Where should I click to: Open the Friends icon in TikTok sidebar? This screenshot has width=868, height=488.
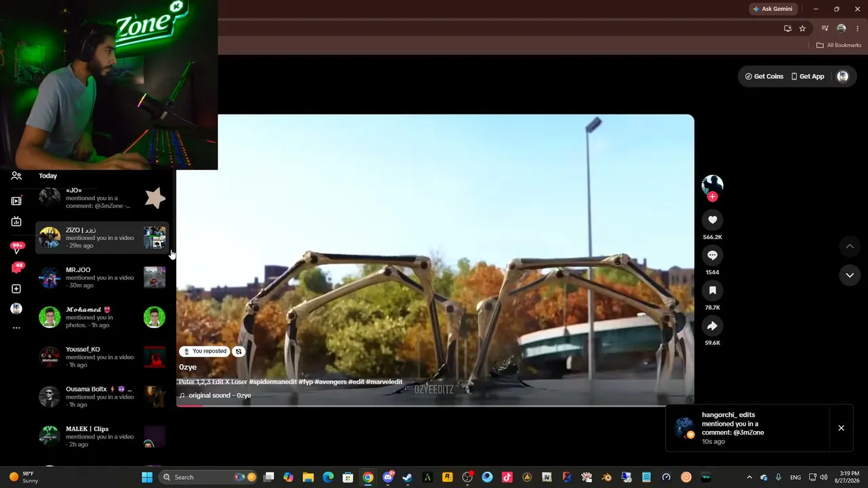[16, 176]
